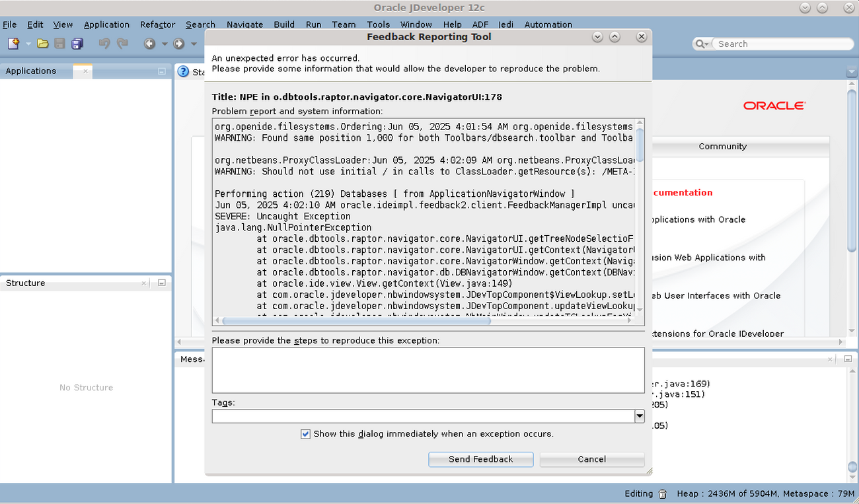Click the Editing status label
Image resolution: width=859 pixels, height=504 pixels.
639,493
